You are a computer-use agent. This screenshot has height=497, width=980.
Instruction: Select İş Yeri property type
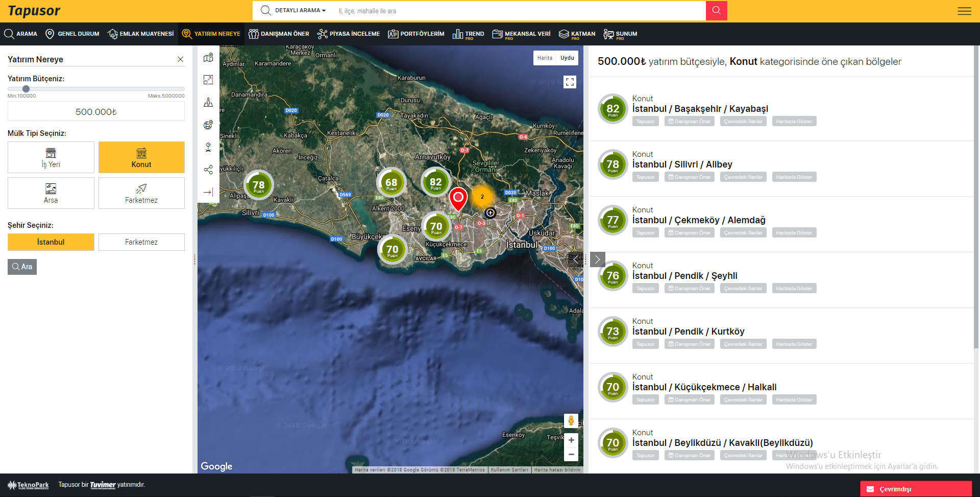51,157
